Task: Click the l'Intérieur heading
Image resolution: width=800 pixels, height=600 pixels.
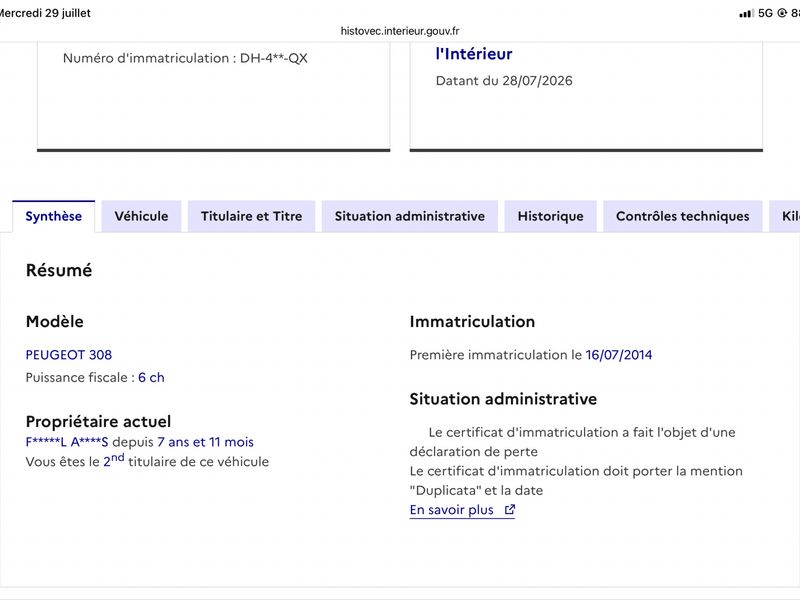Action: [473, 54]
